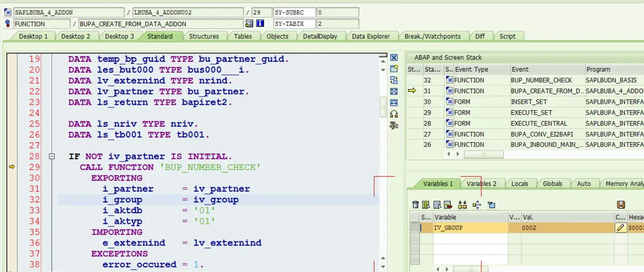Click the 0002 value cell
Screen dimensions: 644x272
coord(567,227)
